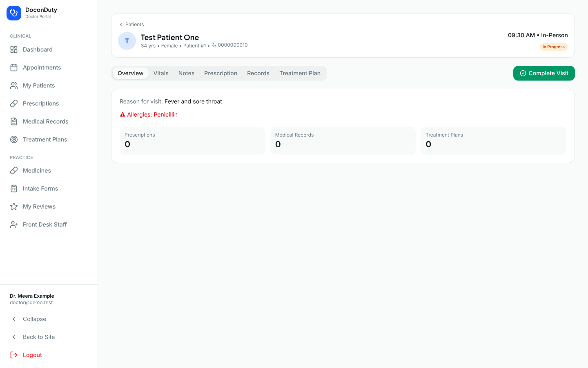Open Dashboard via its grid icon
Screen dimensions: 588x368
pos(14,49)
